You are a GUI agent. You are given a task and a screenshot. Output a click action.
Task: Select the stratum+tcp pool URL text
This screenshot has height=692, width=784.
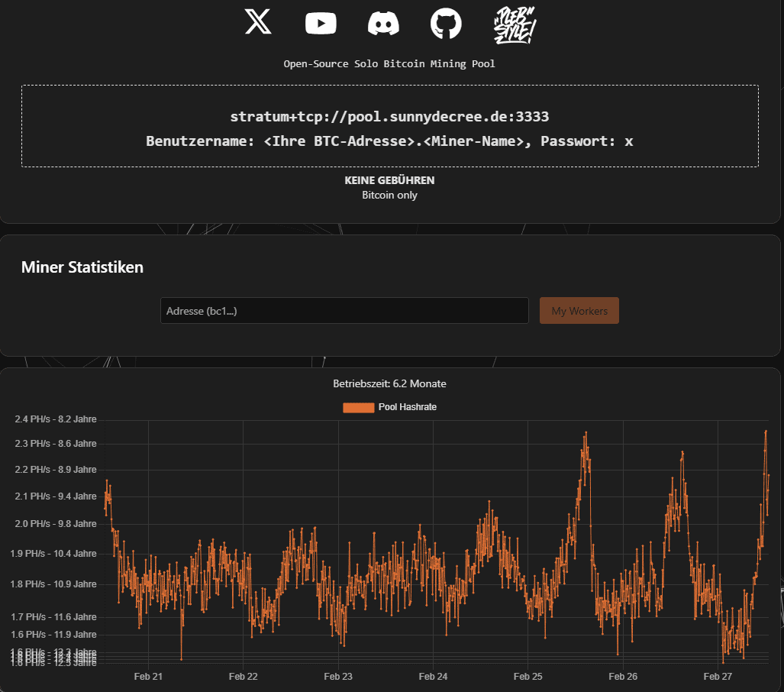pyautogui.click(x=389, y=117)
